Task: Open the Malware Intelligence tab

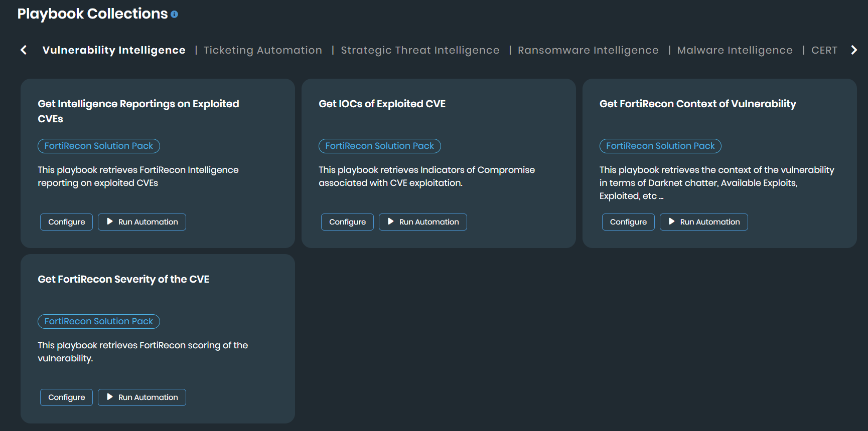Action: (735, 50)
